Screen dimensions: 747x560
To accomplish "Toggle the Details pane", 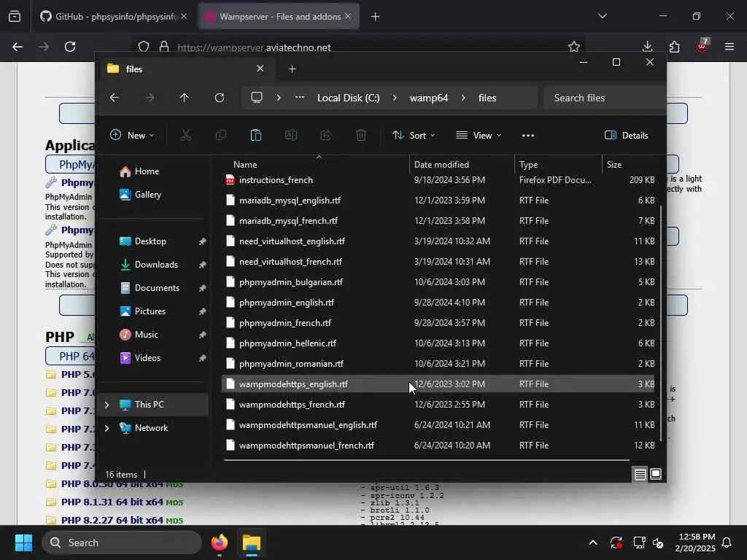I will click(627, 135).
